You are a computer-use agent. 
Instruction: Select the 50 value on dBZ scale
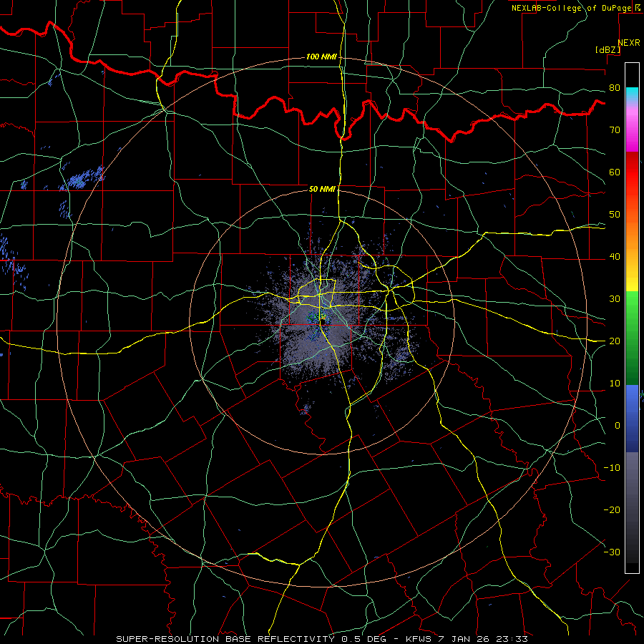pyautogui.click(x=615, y=215)
